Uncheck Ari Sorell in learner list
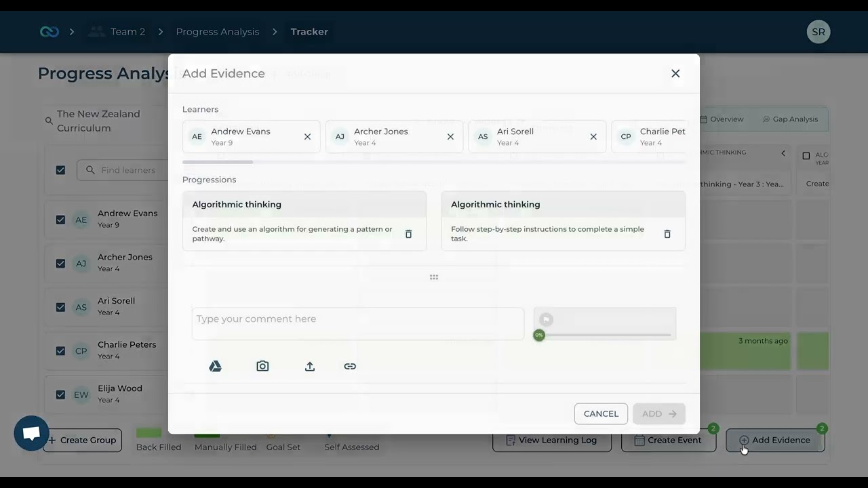This screenshot has width=868, height=488. 60,307
